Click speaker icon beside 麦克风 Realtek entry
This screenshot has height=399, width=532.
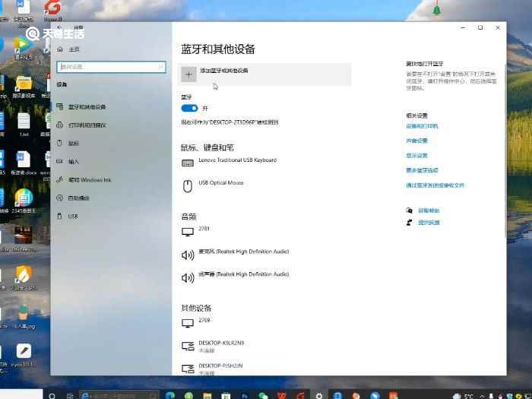coord(188,255)
